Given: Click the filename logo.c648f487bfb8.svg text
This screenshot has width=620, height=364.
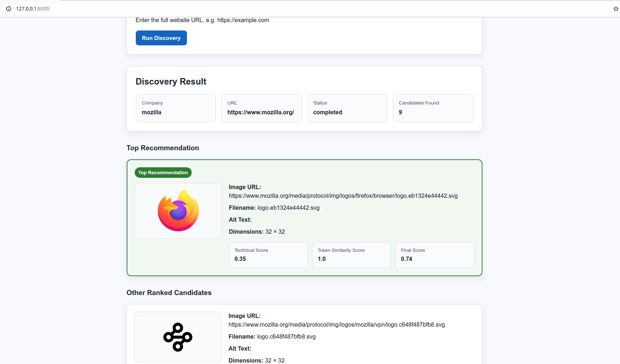Looking at the screenshot, I should (286, 337).
